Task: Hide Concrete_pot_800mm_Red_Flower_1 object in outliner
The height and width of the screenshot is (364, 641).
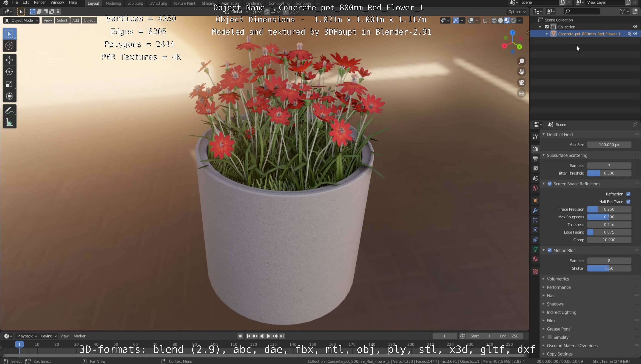Action: click(635, 34)
